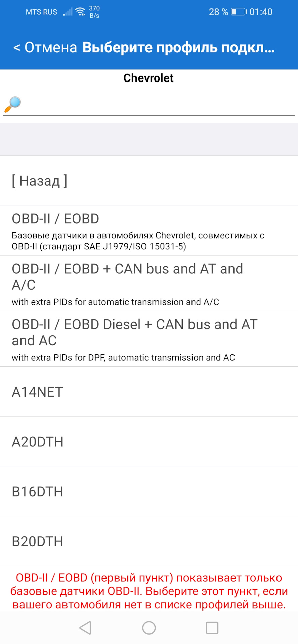Pick the B20DTH engine profile
This screenshot has width=298, height=644.
pos(149,541)
